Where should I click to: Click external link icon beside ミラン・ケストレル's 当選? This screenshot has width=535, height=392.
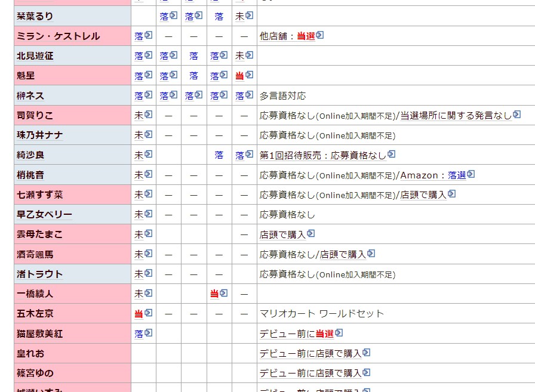click(320, 35)
